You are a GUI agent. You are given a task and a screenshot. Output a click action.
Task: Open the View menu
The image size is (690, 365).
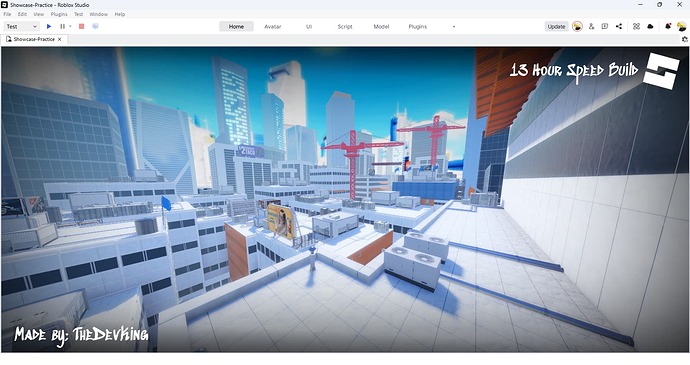[x=39, y=14]
